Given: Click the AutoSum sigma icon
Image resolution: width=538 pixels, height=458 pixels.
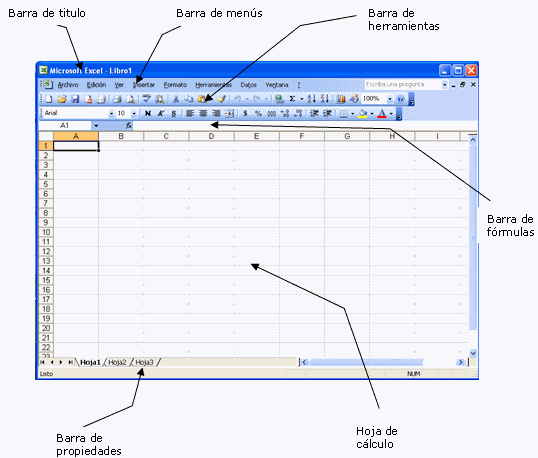Looking at the screenshot, I should point(292,99).
